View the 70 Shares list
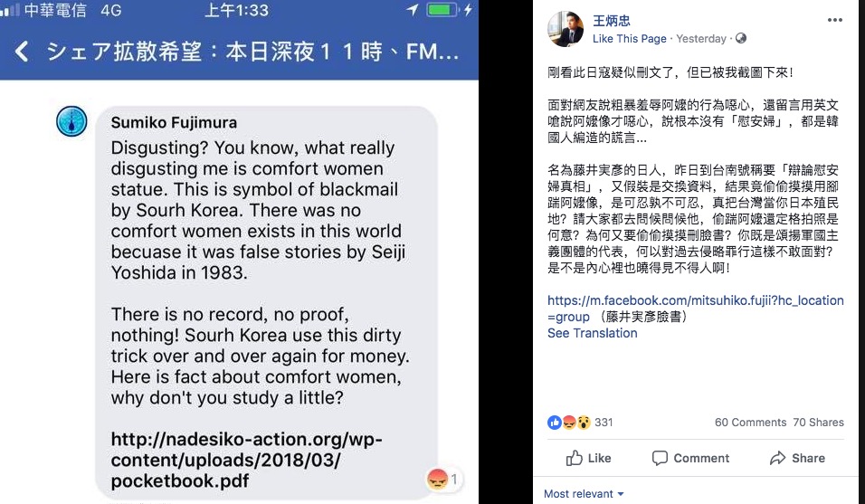Screen dimensions: 865x504 818,423
